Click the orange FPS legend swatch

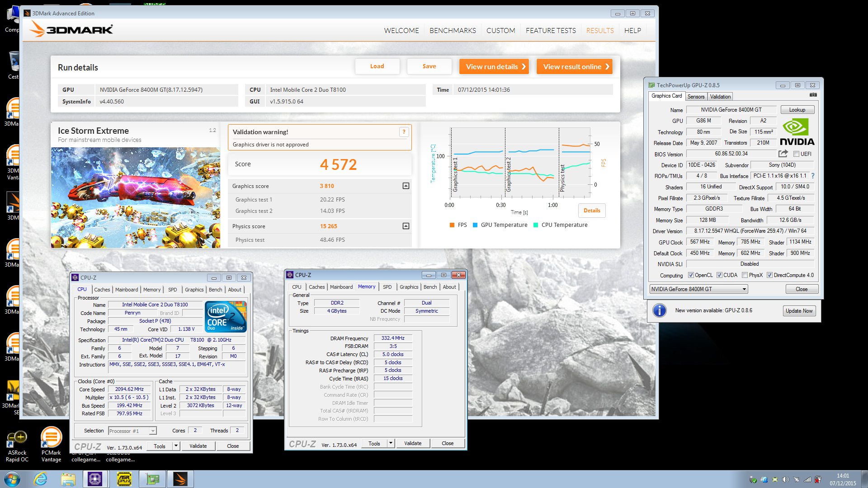coord(452,225)
